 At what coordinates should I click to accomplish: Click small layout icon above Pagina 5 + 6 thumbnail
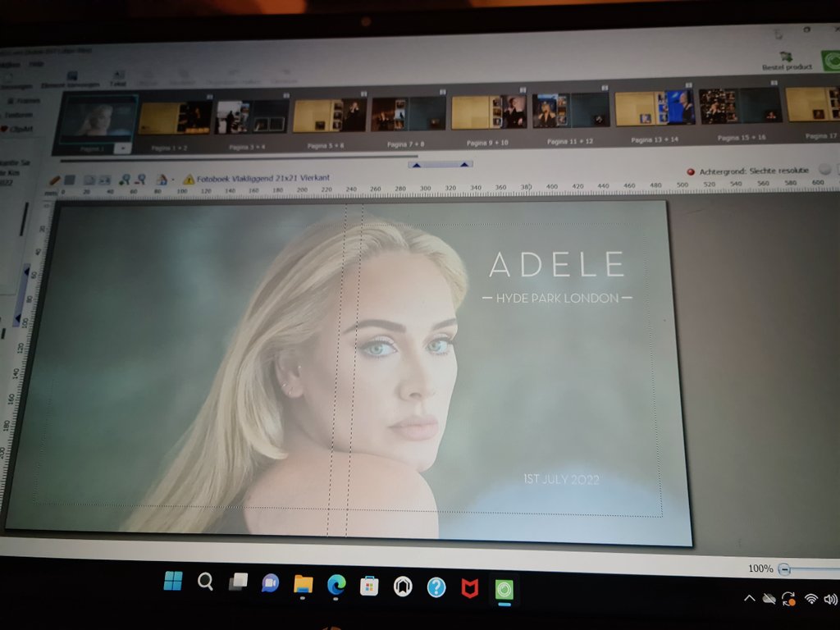pyautogui.click(x=363, y=94)
